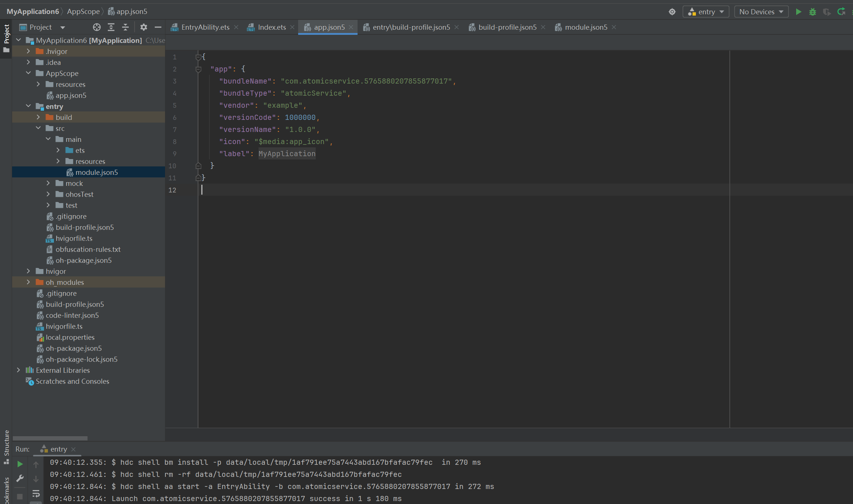Collapse the AppScope folder
The height and width of the screenshot is (504, 853).
[28, 73]
